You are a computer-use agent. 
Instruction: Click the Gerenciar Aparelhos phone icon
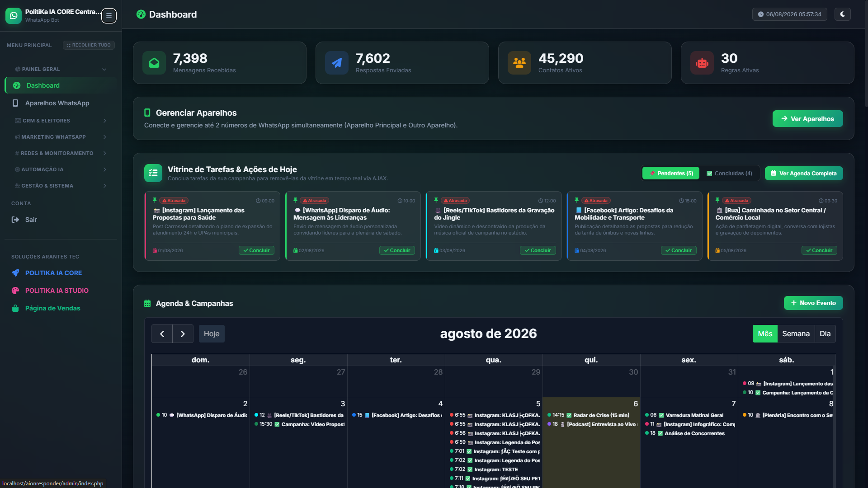(x=147, y=113)
